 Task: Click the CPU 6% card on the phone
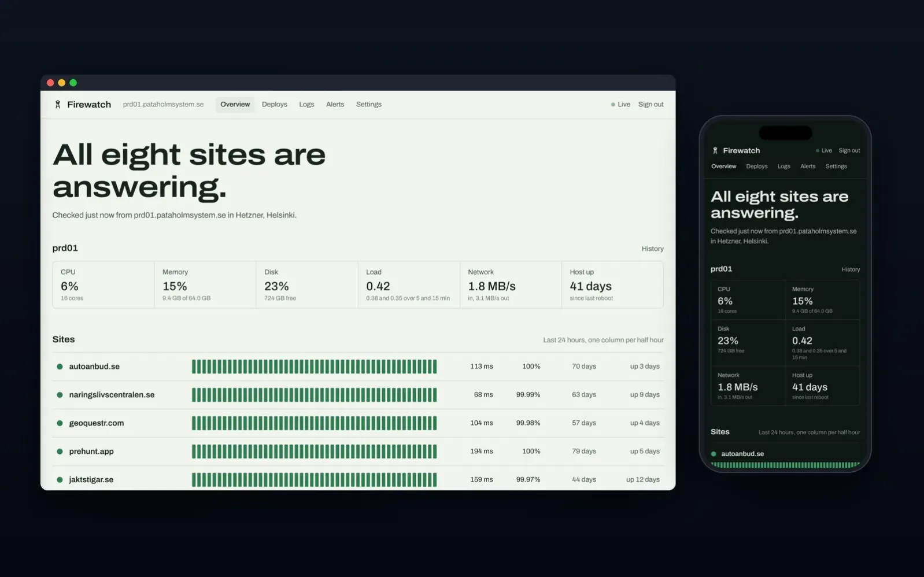pos(748,300)
